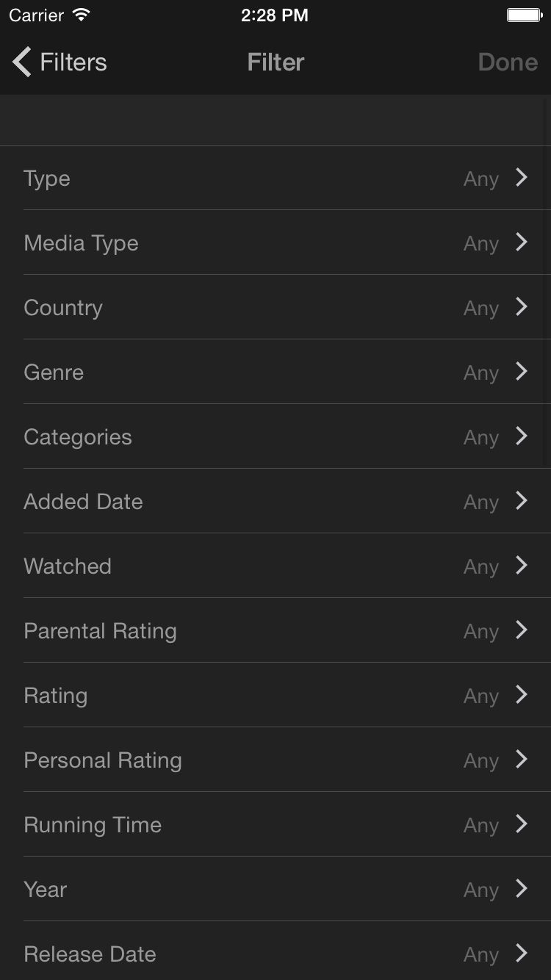The image size is (551, 980).
Task: Tap the Added Date chevron arrow
Action: point(522,501)
